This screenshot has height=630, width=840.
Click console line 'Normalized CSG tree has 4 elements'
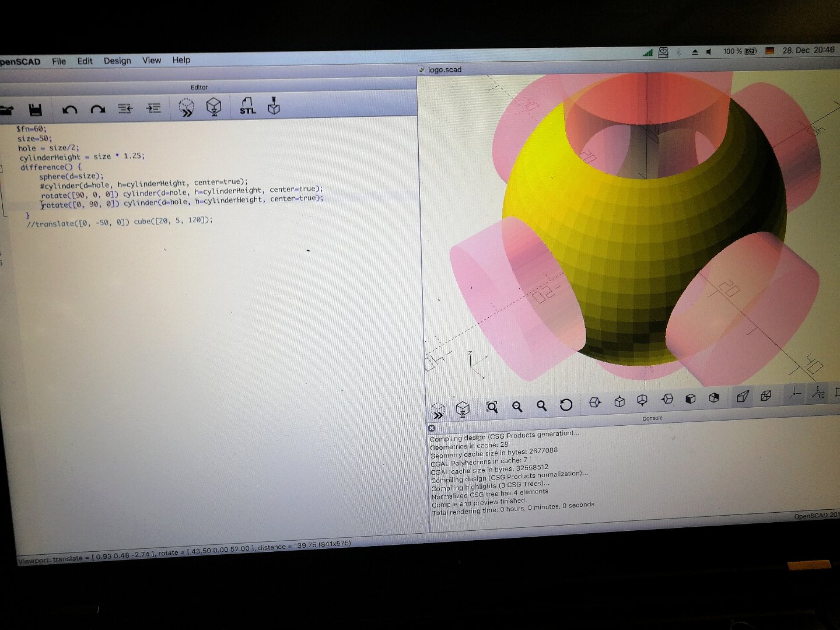[x=490, y=494]
